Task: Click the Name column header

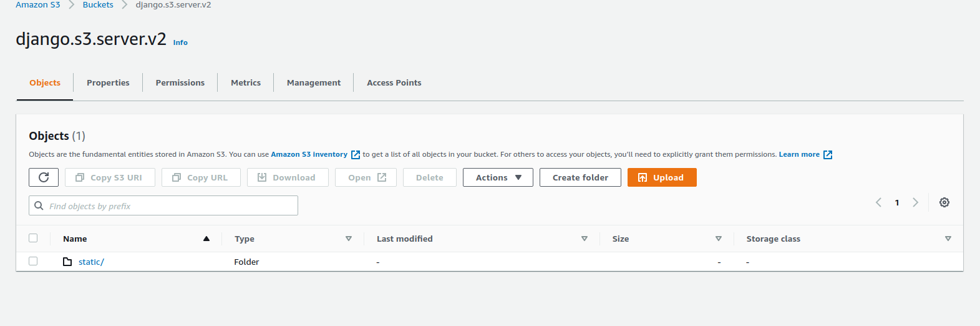Action: pos(75,239)
